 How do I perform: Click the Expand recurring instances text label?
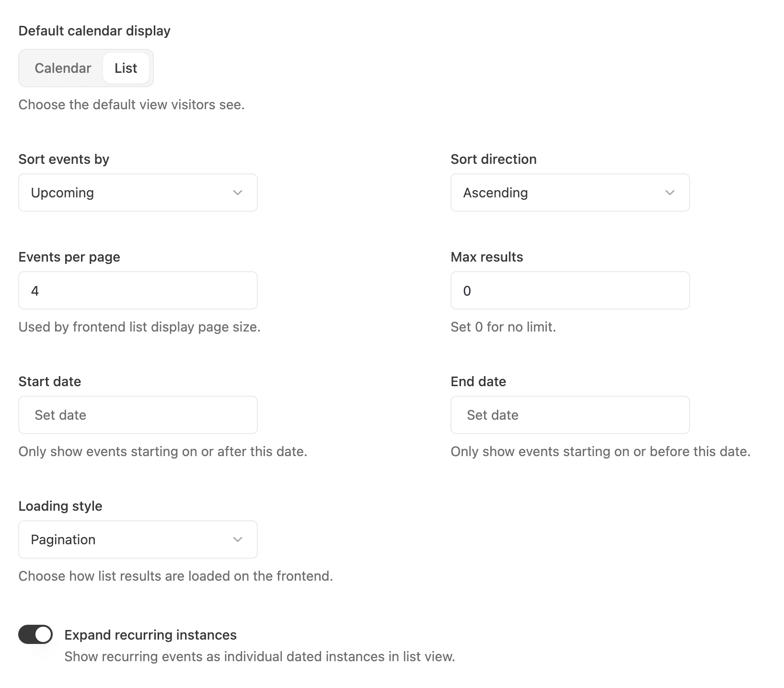tap(150, 634)
